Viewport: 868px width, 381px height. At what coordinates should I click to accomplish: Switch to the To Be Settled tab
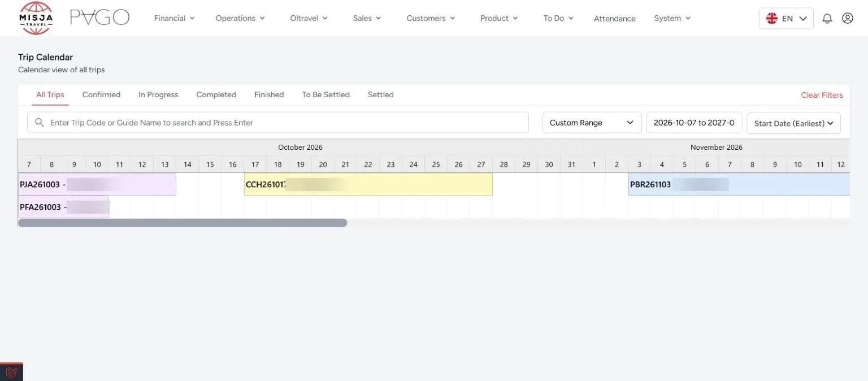[325, 94]
